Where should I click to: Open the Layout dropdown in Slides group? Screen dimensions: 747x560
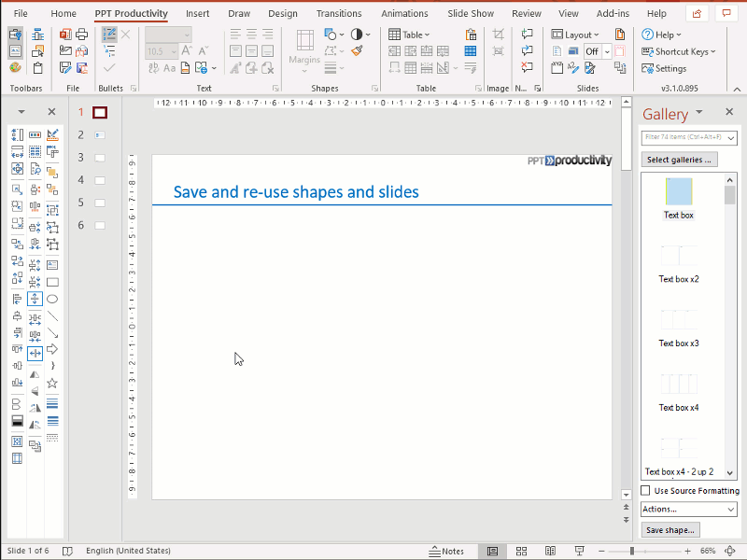tap(575, 34)
